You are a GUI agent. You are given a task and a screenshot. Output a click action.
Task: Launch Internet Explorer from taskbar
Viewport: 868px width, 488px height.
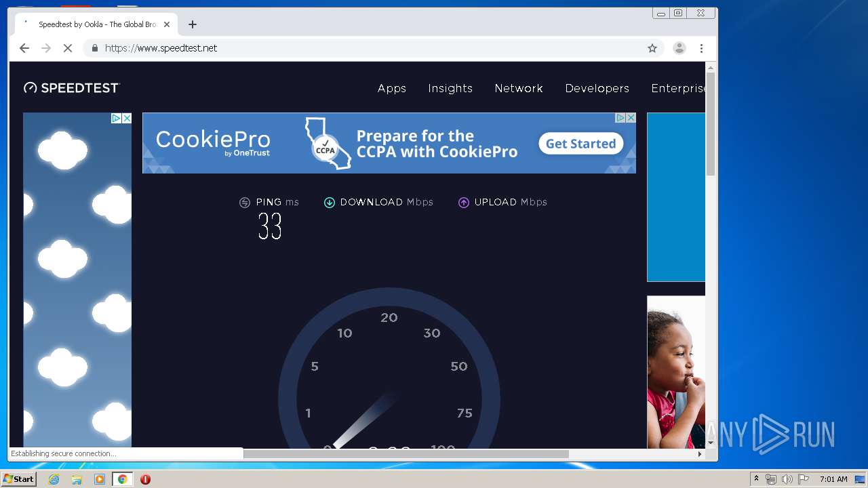54,479
